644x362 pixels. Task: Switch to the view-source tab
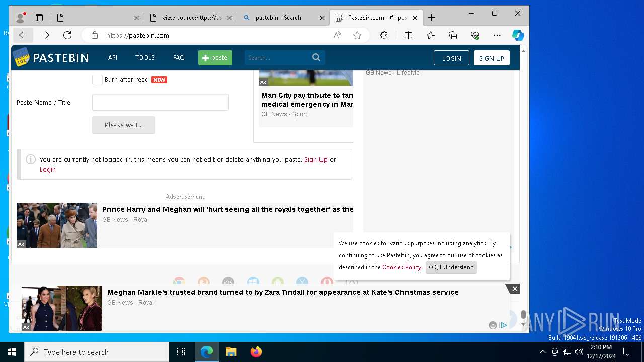click(x=191, y=18)
